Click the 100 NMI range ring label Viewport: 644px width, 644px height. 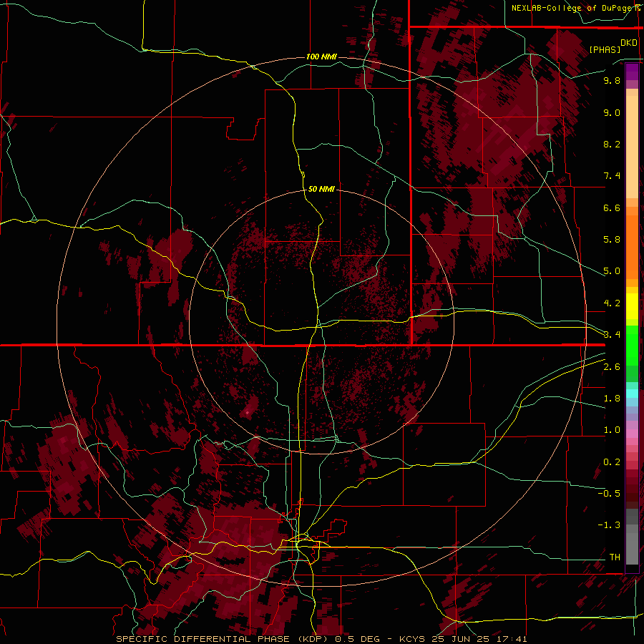(x=321, y=57)
